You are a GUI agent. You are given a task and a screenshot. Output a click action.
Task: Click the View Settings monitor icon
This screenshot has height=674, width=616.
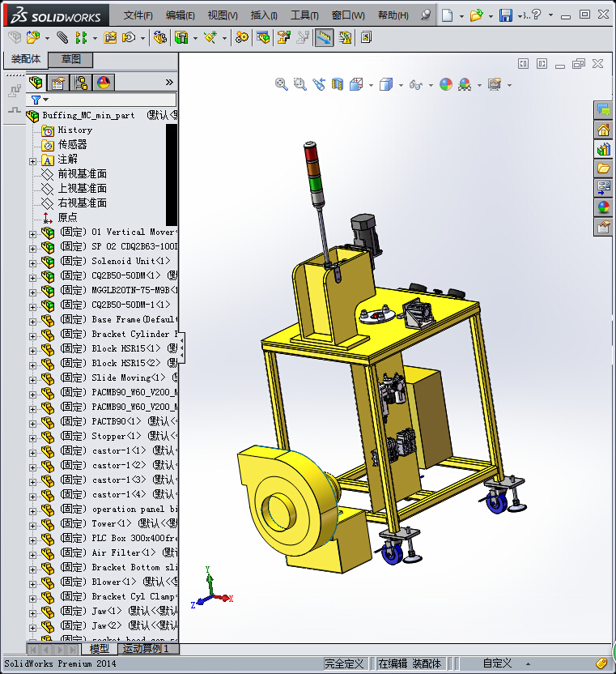click(x=495, y=84)
